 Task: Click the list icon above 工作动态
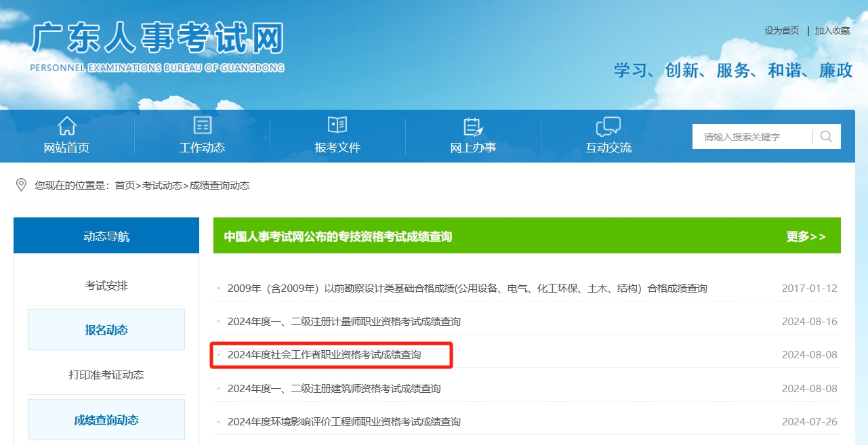point(202,125)
